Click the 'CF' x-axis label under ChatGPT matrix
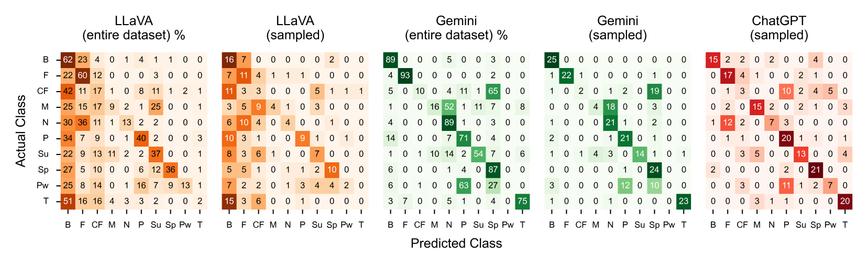 click(x=742, y=225)
